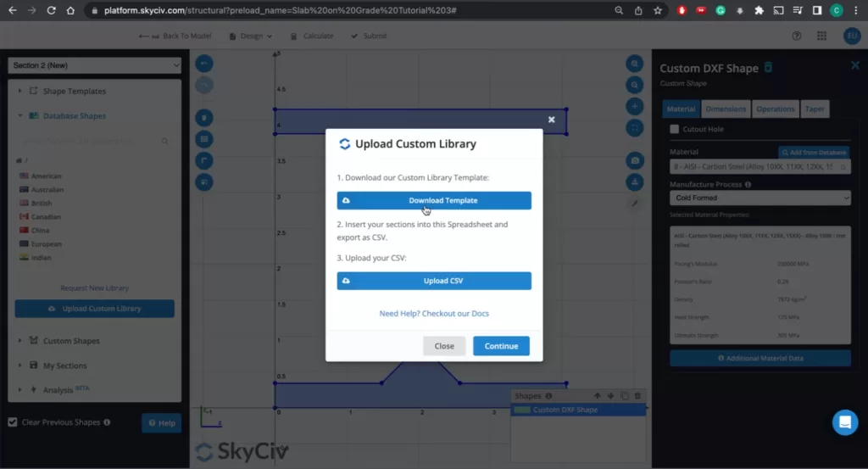
Task: Close the Custom DXF Shape side panel
Action: pos(855,65)
